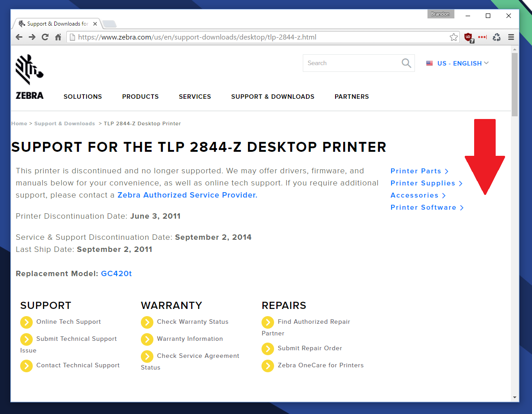Open the uBlock Origin extension
This screenshot has width=532, height=414.
point(469,37)
